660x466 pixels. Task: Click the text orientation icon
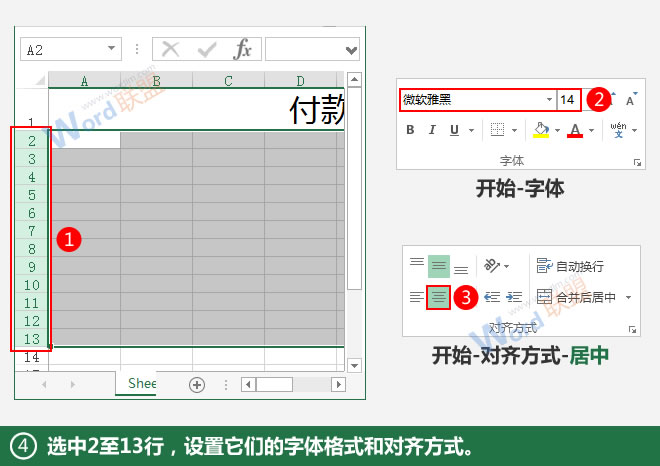point(490,266)
